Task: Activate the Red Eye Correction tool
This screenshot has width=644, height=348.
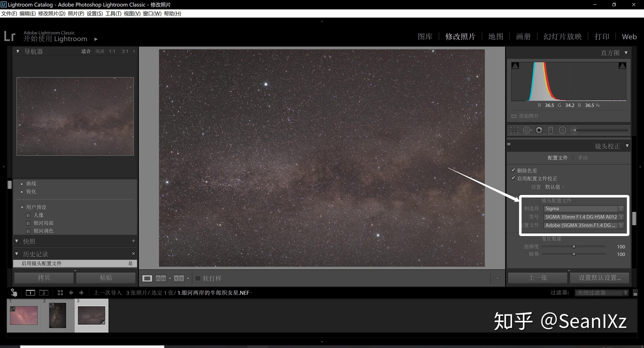Action: point(539,130)
